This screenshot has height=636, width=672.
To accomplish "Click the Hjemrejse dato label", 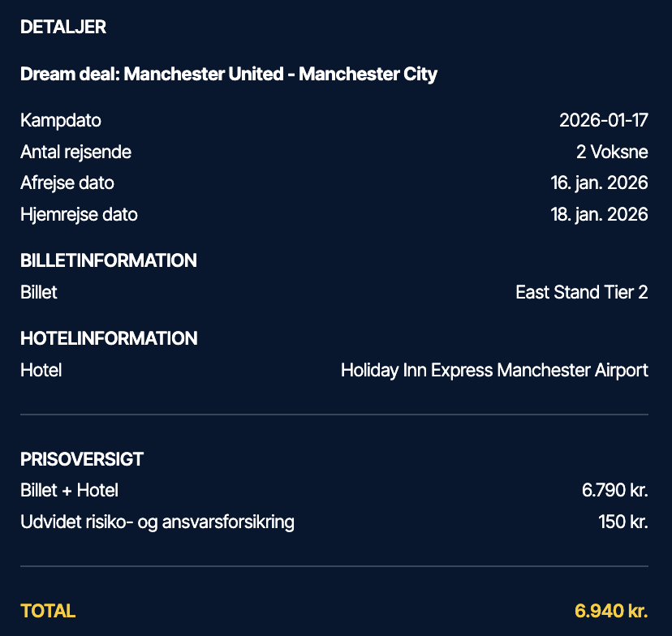I will 79,215.
